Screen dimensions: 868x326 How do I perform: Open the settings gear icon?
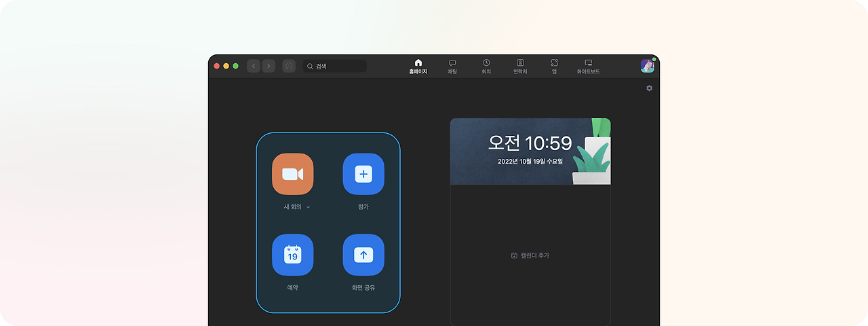tap(649, 88)
